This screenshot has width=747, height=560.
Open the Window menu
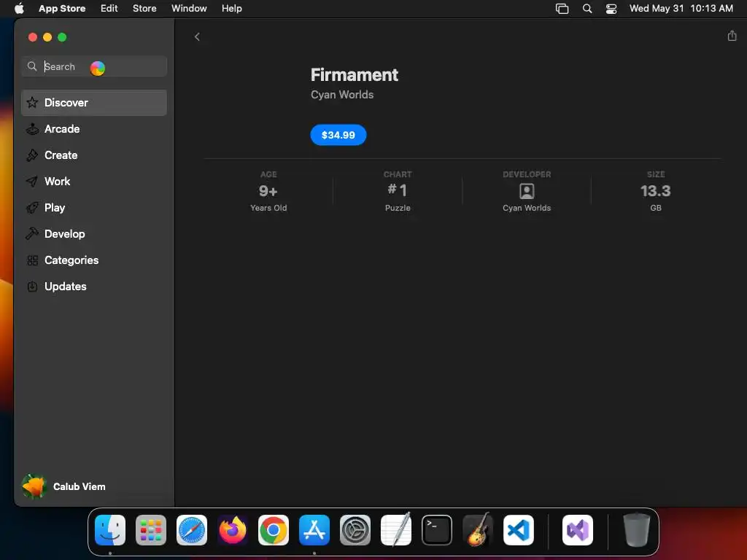pos(189,8)
